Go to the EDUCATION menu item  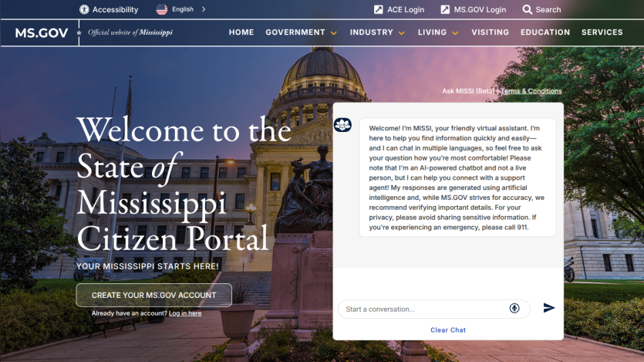coord(545,32)
